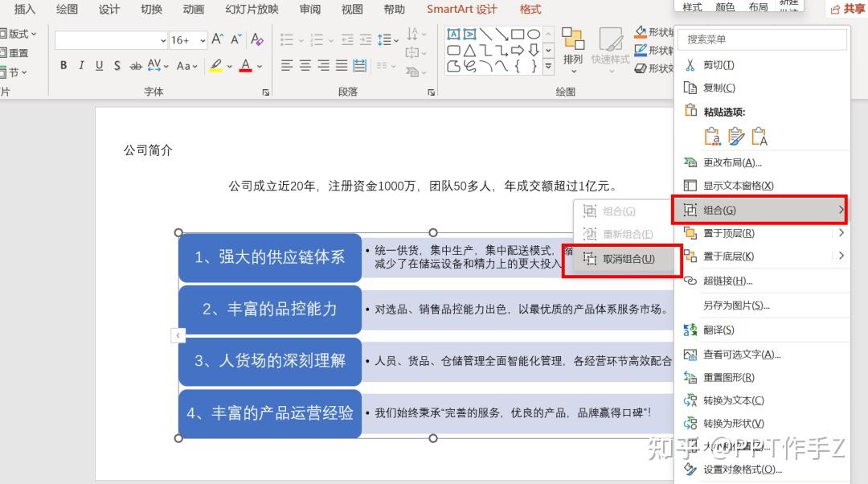
Task: Select the horizontal text box tool
Action: (452, 34)
